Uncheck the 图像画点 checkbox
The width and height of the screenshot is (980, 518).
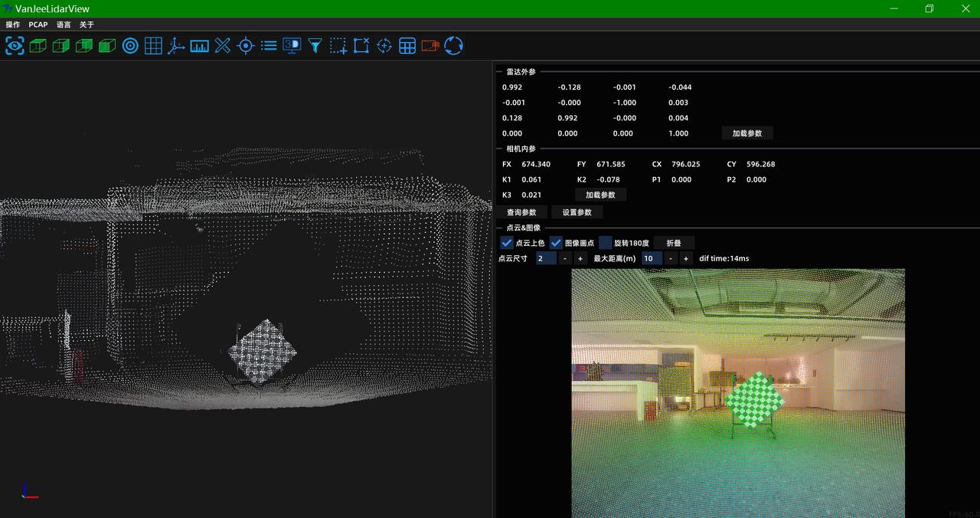click(x=557, y=243)
